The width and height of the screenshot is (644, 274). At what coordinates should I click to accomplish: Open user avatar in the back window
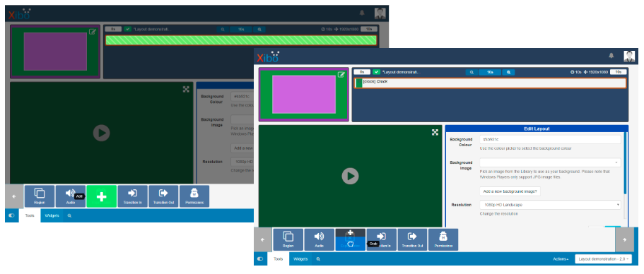[380, 13]
